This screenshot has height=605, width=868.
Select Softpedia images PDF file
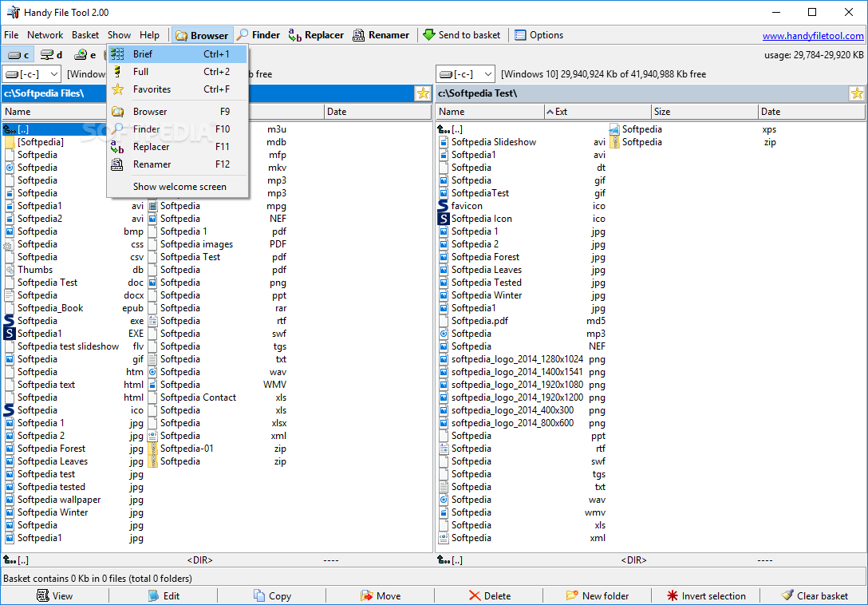(x=217, y=243)
